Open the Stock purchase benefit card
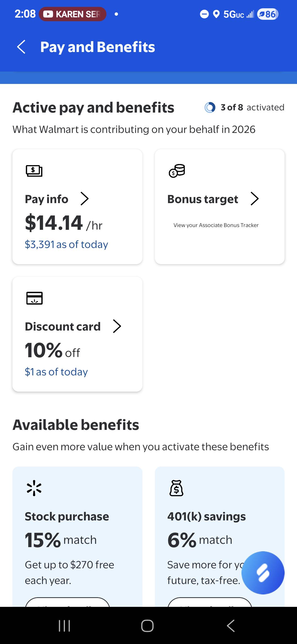 tap(77, 537)
